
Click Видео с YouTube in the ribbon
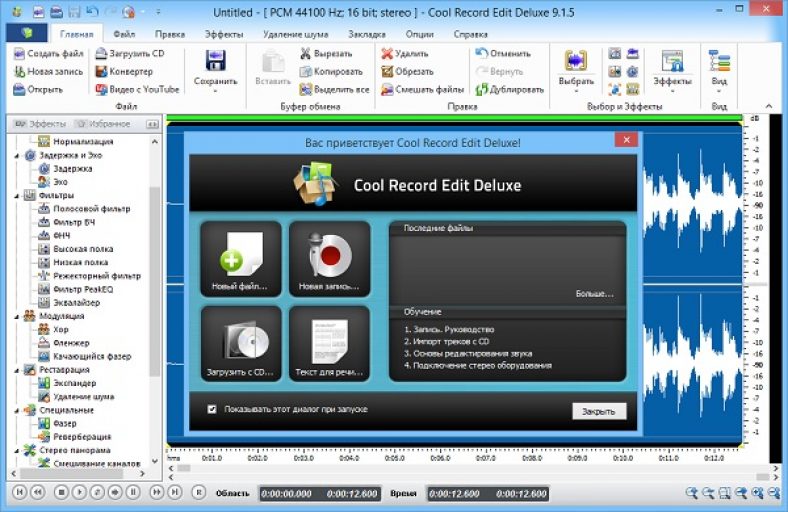137,89
